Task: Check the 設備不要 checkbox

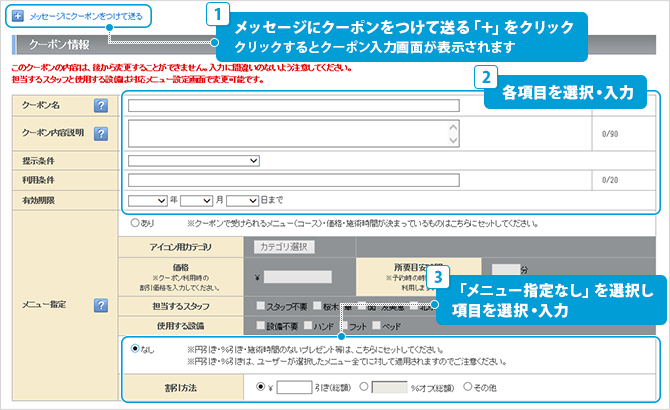Action: click(261, 326)
